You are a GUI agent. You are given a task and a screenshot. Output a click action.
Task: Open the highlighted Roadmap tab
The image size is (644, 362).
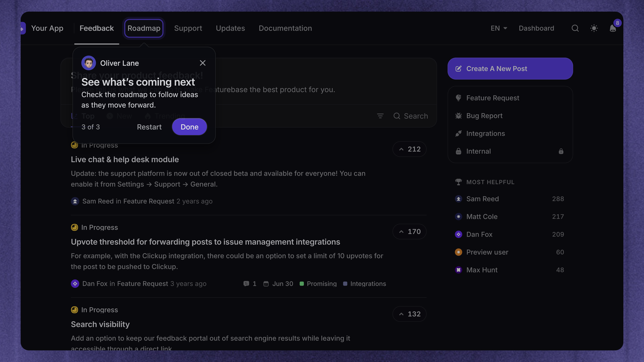tap(144, 28)
